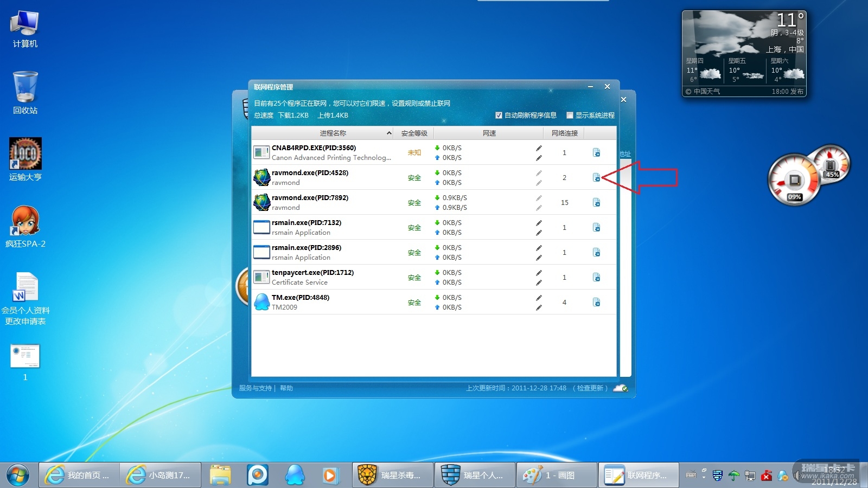Switch to 瑞星杀毒 taskbar window

click(393, 475)
